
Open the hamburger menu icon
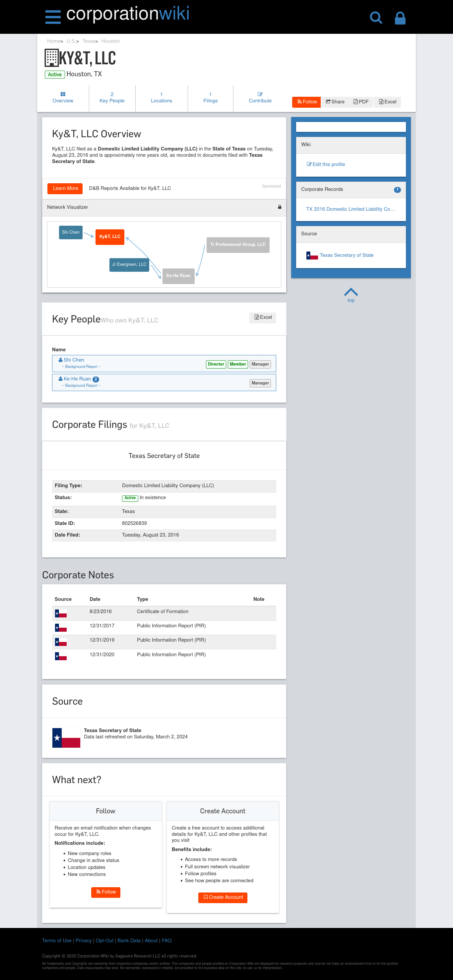click(x=53, y=17)
